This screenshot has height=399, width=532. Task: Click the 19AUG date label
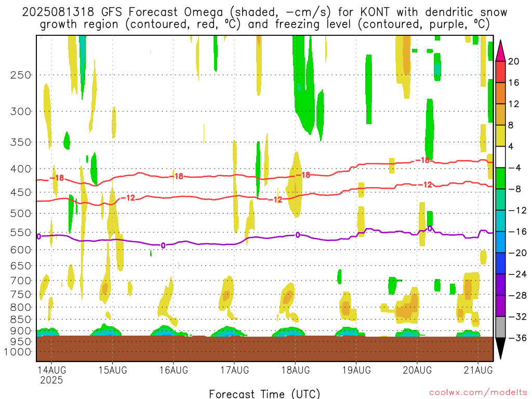pos(356,370)
